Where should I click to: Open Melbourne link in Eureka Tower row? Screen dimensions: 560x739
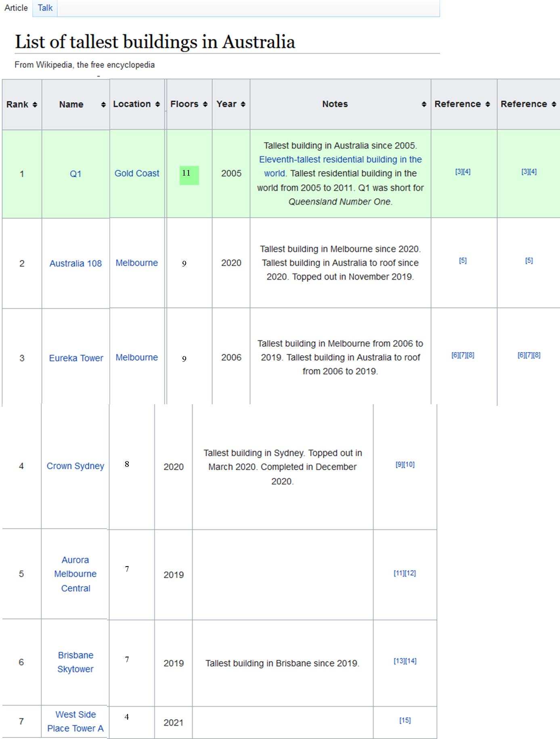[x=137, y=357]
